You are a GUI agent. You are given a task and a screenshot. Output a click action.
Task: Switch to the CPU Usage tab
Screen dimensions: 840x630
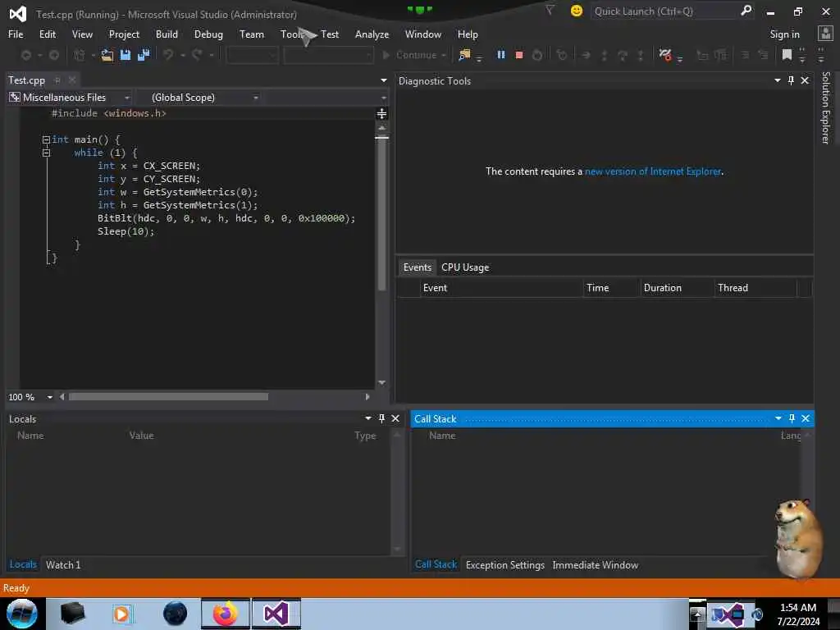click(x=465, y=267)
